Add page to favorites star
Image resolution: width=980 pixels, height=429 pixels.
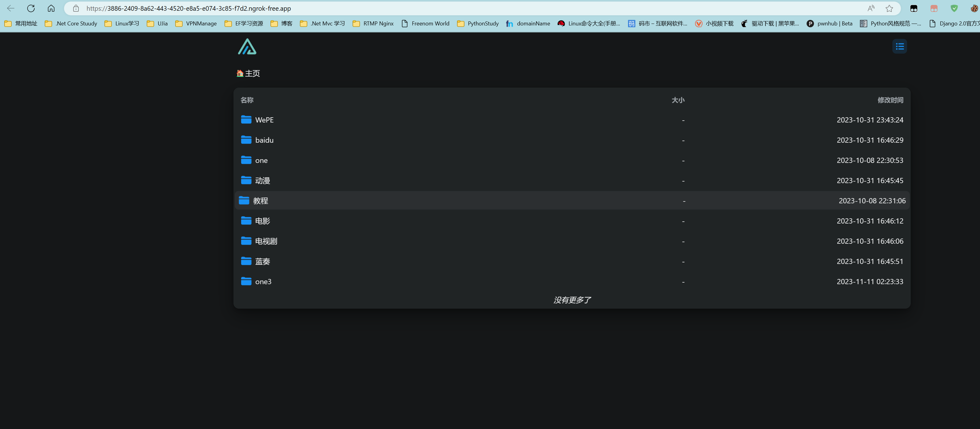[x=889, y=8]
